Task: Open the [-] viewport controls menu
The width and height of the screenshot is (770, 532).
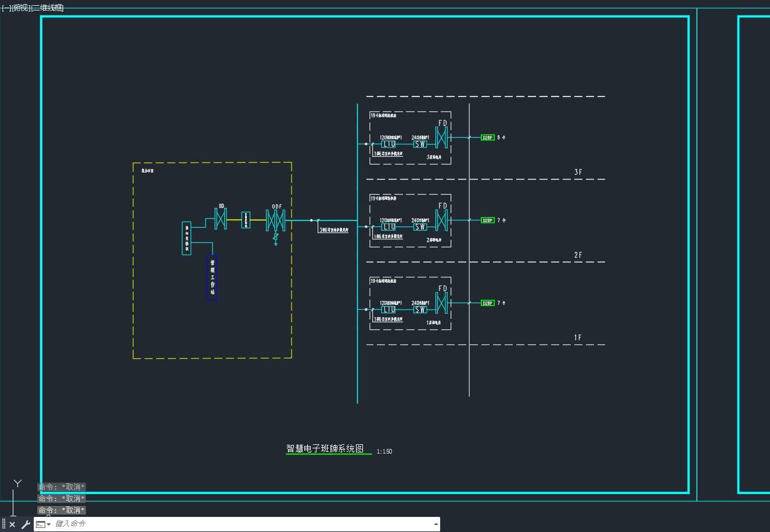Action: [x=6, y=8]
